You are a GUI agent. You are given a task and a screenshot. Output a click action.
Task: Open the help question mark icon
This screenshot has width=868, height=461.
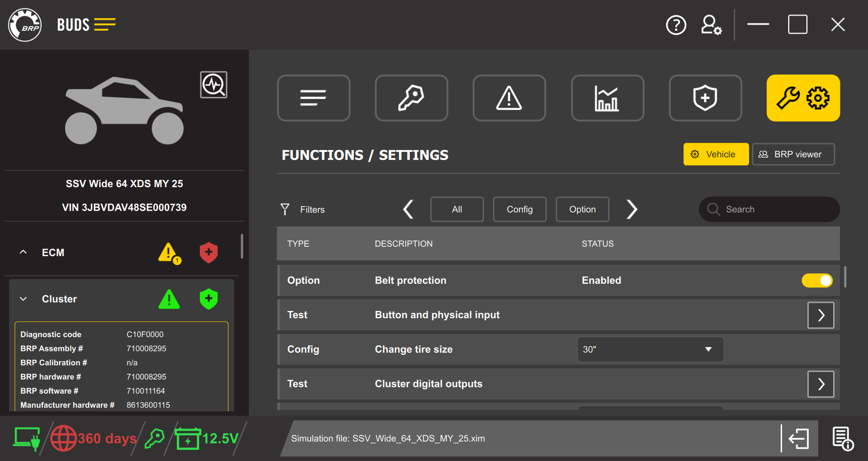(x=676, y=25)
